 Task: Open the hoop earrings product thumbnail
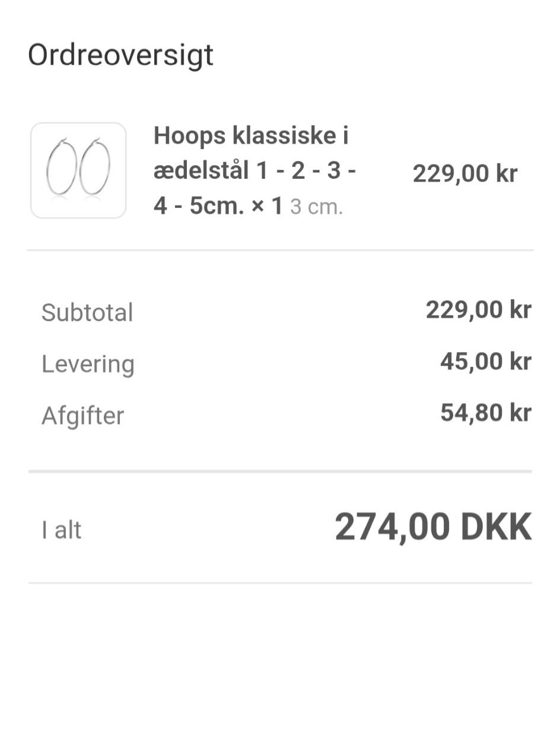(x=78, y=170)
